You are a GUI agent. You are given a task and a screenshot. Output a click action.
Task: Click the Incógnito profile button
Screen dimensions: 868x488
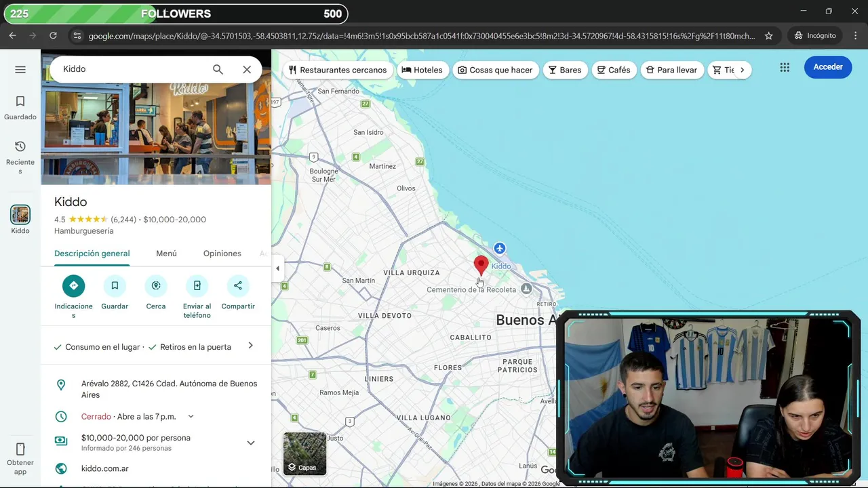pos(815,35)
